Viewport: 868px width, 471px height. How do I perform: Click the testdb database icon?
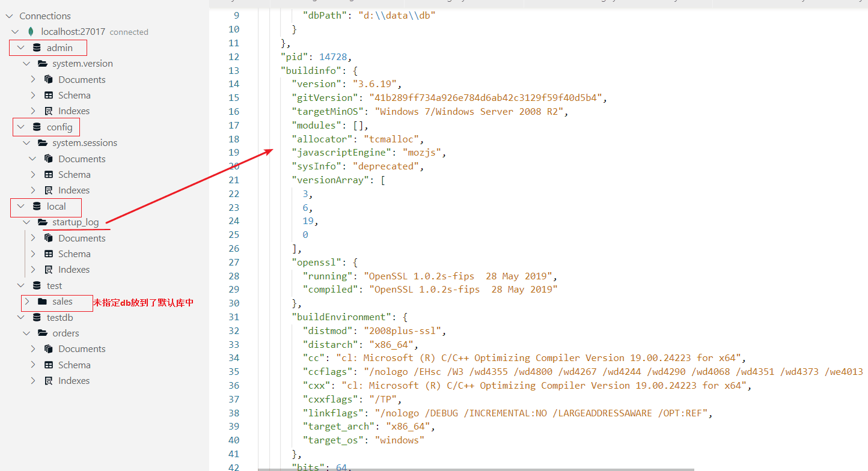pyautogui.click(x=37, y=318)
